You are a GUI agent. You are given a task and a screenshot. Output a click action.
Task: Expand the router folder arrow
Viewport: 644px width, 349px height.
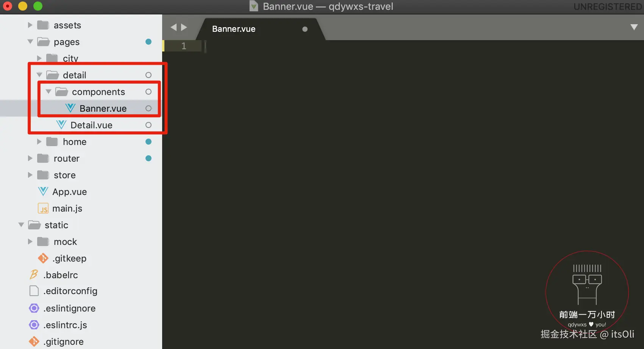click(30, 158)
